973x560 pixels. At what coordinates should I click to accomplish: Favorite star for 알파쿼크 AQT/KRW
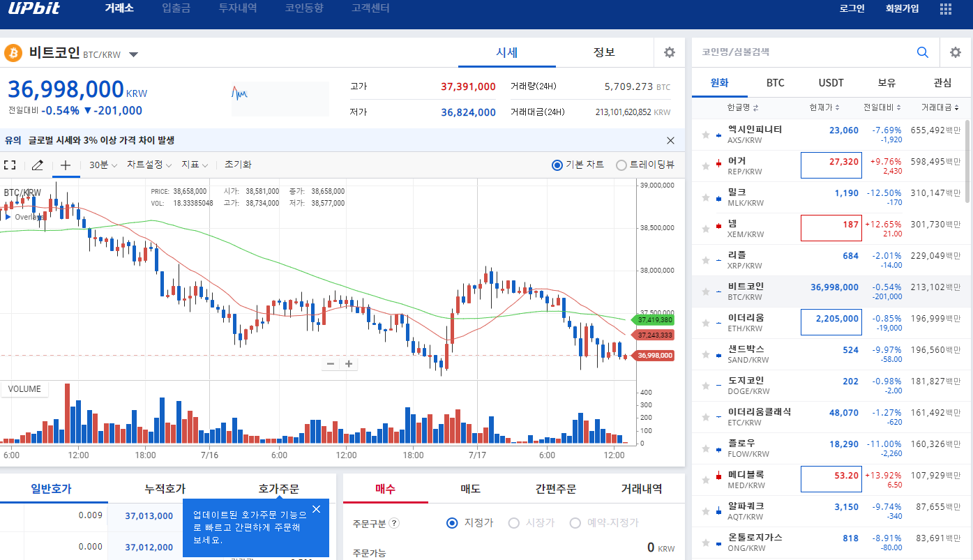706,511
